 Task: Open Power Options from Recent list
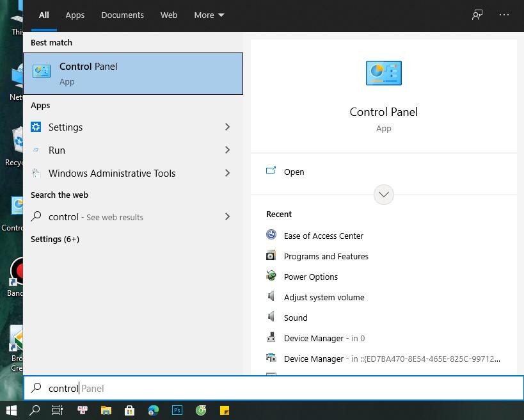310,277
